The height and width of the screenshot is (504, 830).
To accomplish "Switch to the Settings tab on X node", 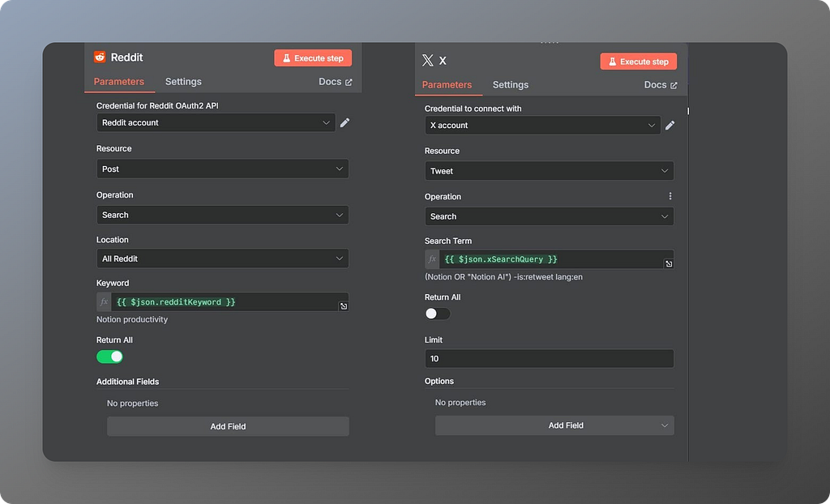I will [511, 84].
